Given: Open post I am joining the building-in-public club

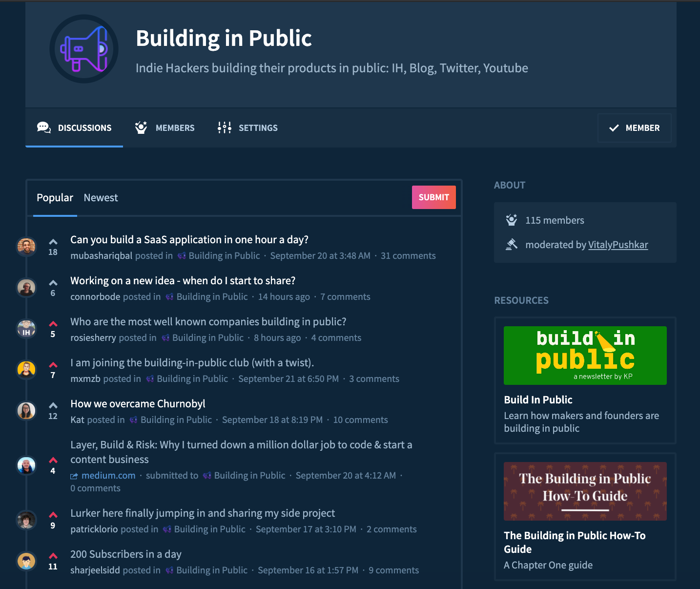Looking at the screenshot, I should (x=192, y=363).
